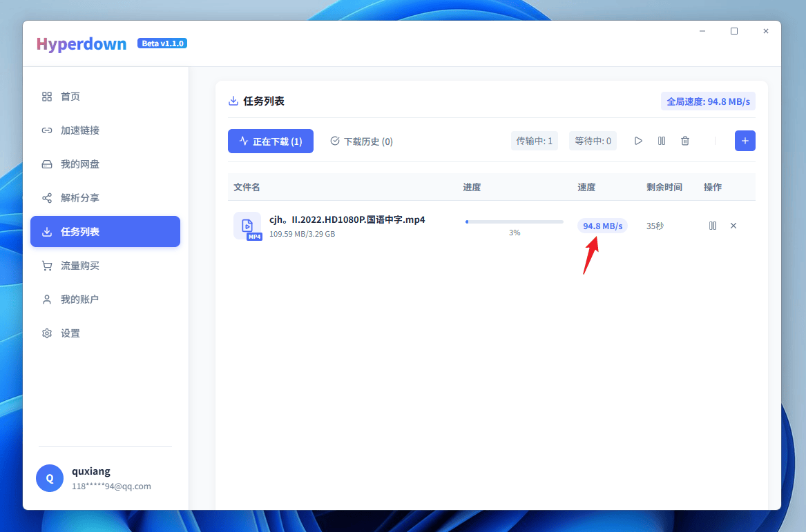Click the download progress bar at 3%
This screenshot has width=806, height=532.
(514, 221)
